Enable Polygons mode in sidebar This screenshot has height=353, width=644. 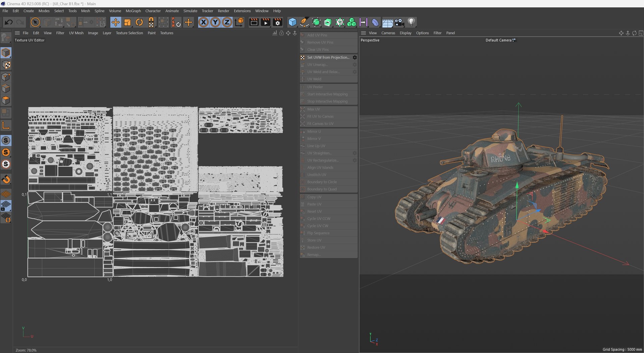pyautogui.click(x=6, y=101)
